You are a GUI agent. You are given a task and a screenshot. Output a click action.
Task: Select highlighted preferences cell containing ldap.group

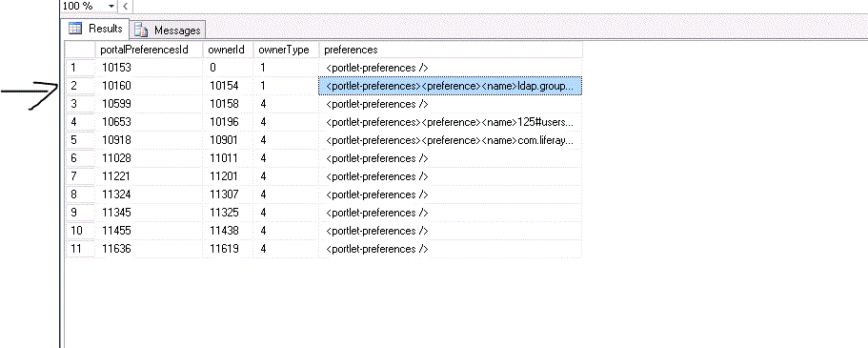[451, 86]
